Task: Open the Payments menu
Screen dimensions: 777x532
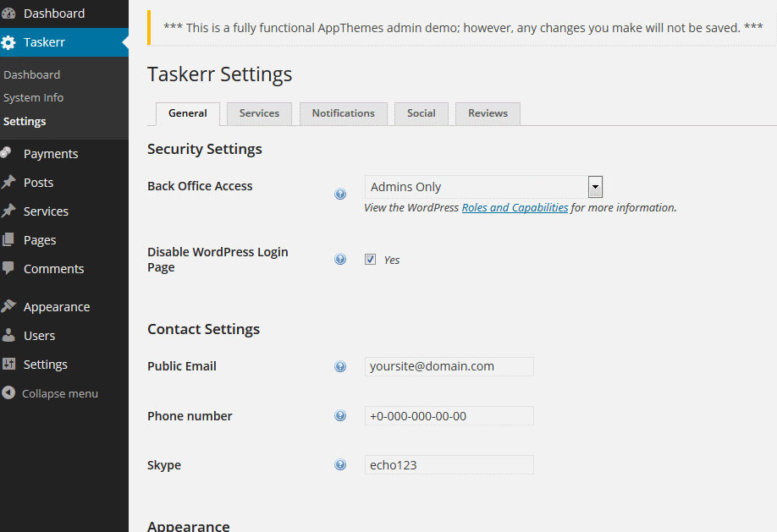Action: click(64, 154)
